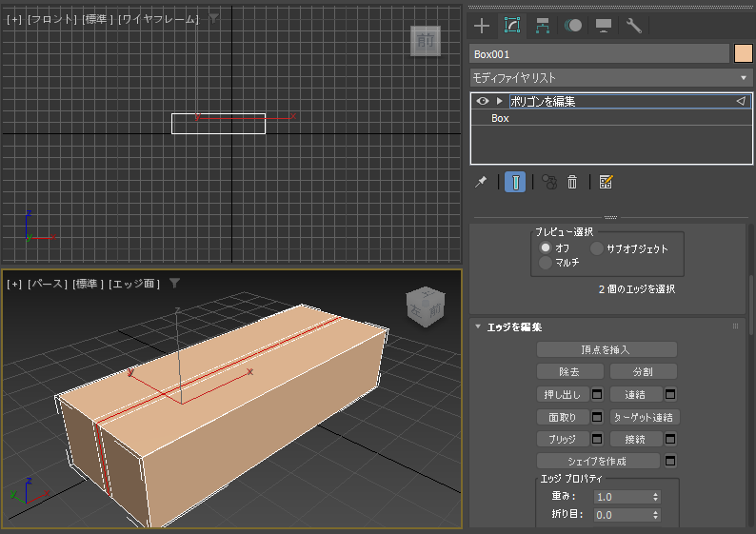Click the 連結 button
Viewport: 756px width, 534px height.
point(636,394)
